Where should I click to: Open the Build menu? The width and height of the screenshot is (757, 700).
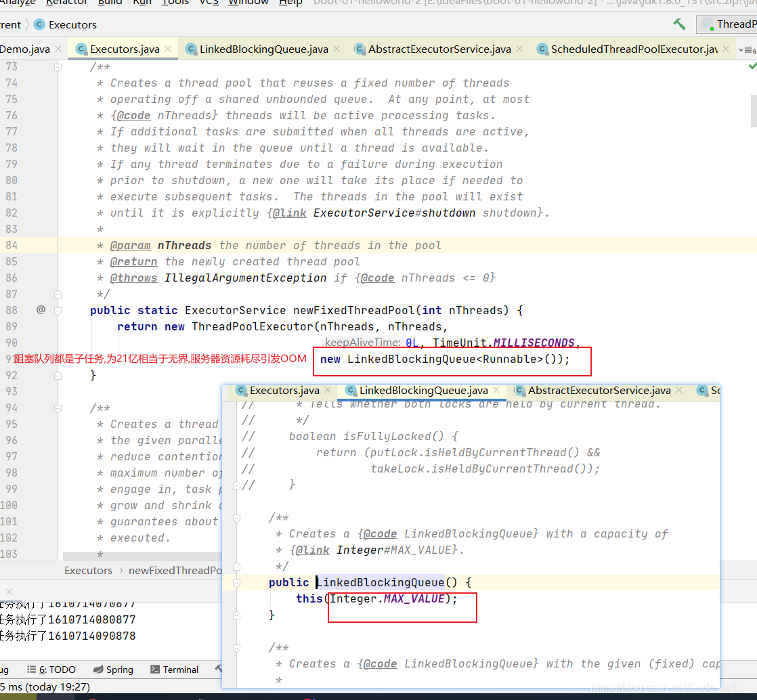tap(110, 3)
